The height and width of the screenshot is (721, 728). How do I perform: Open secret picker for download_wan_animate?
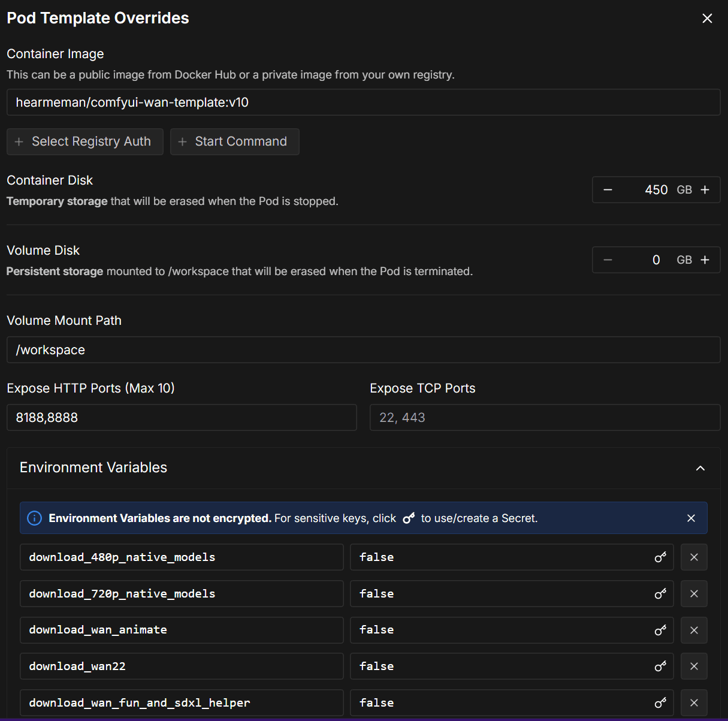click(660, 630)
